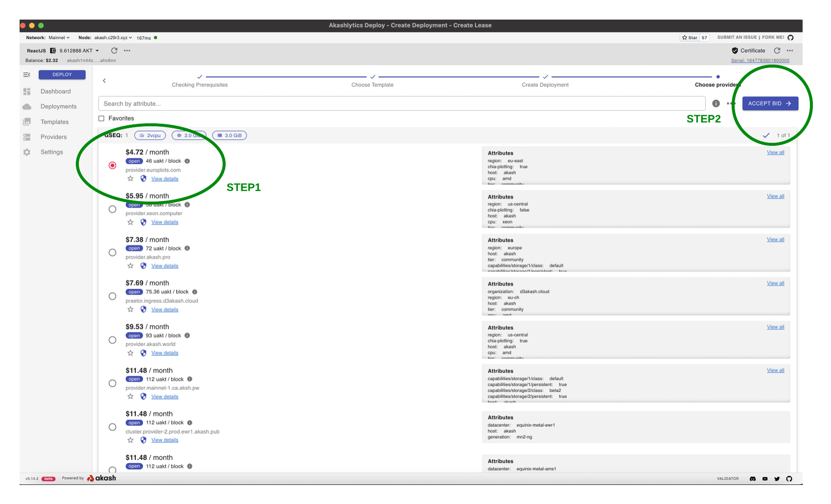831x504 pixels.
Task: Favorite provider.xeon.computer with star icon
Action: (130, 222)
